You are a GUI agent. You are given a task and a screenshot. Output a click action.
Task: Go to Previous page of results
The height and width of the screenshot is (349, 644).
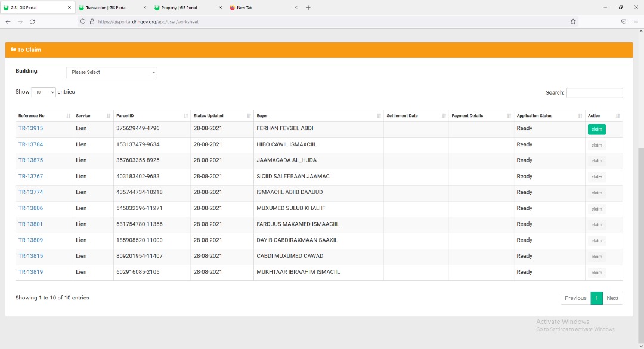click(x=575, y=298)
